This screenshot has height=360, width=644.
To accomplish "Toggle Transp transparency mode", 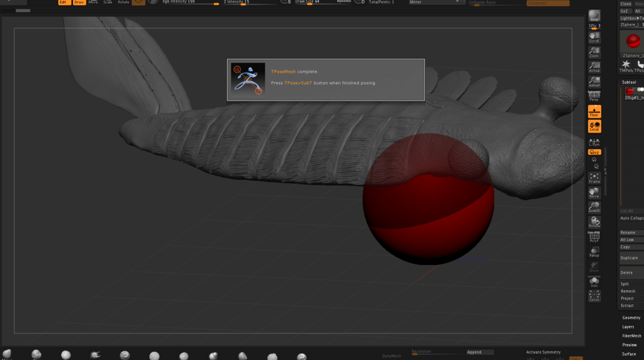I will (594, 252).
